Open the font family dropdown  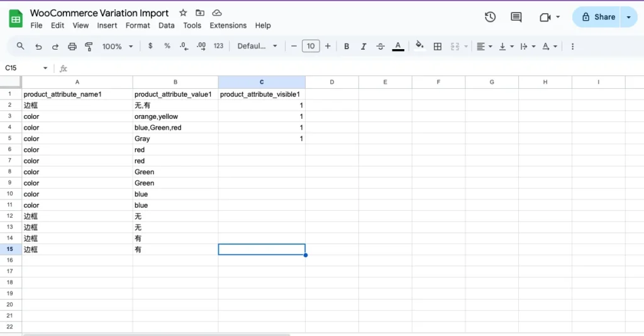[x=257, y=47]
